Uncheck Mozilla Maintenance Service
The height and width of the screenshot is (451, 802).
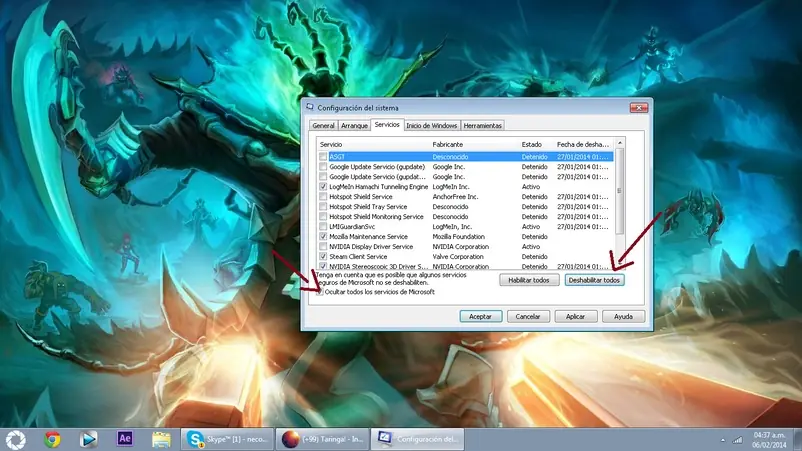point(323,237)
